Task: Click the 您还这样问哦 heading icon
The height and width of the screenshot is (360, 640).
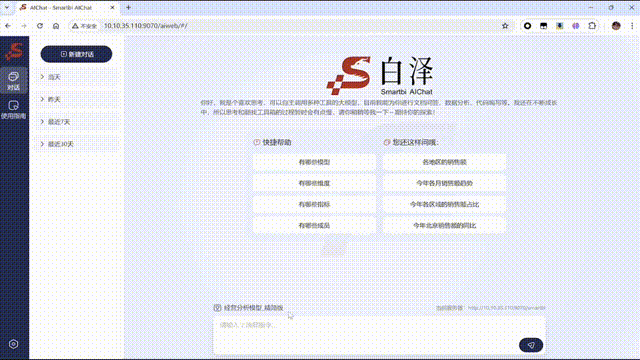Action: pos(387,142)
